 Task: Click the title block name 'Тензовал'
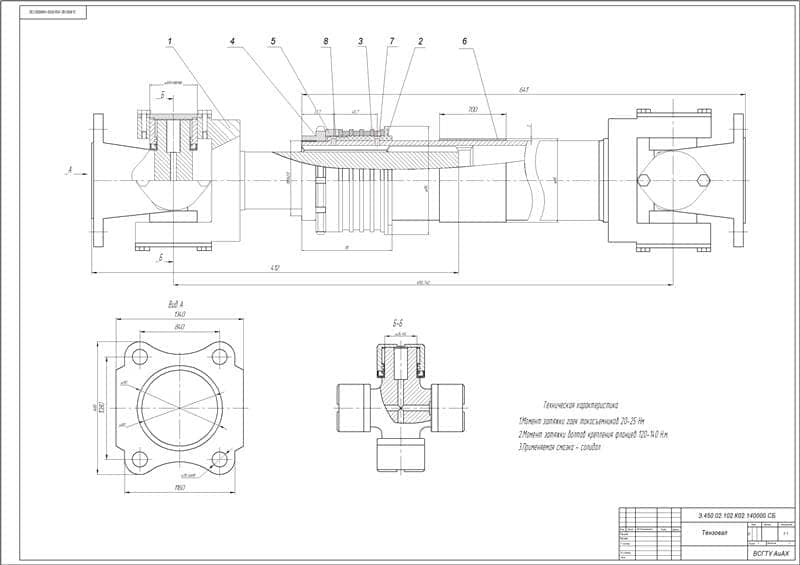point(714,533)
